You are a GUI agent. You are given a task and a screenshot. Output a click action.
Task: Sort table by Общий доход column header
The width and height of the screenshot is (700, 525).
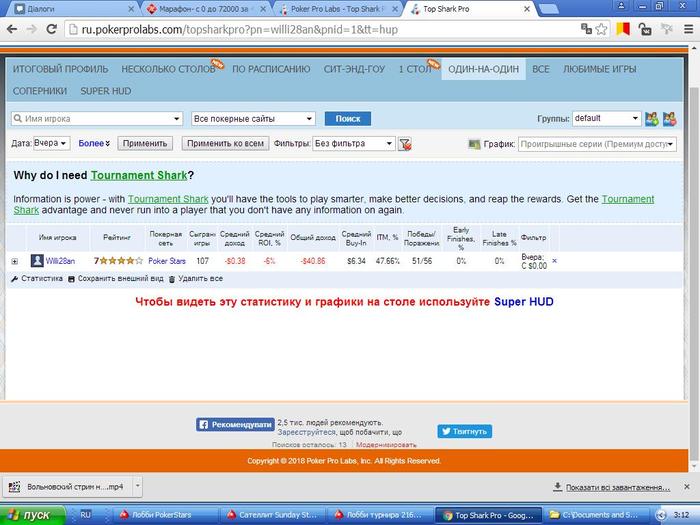tap(313, 238)
